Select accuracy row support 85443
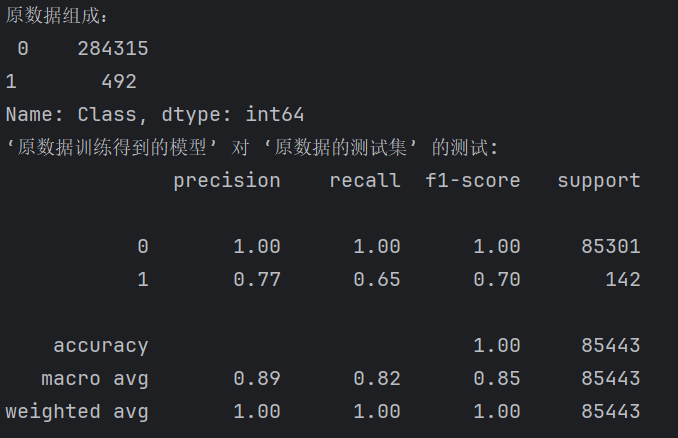The width and height of the screenshot is (678, 438). click(x=611, y=345)
